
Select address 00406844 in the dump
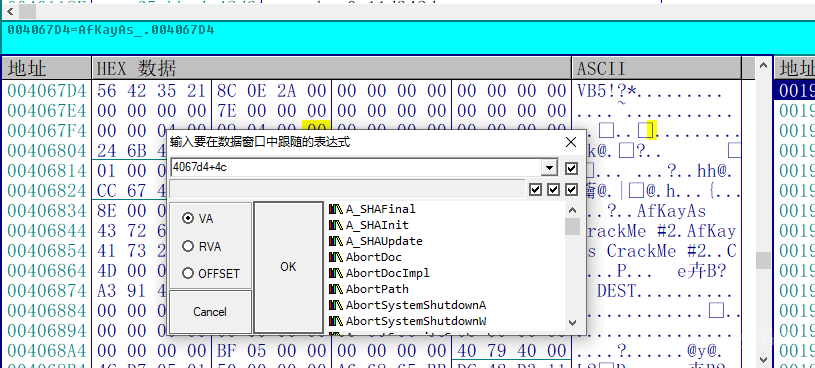(x=47, y=230)
